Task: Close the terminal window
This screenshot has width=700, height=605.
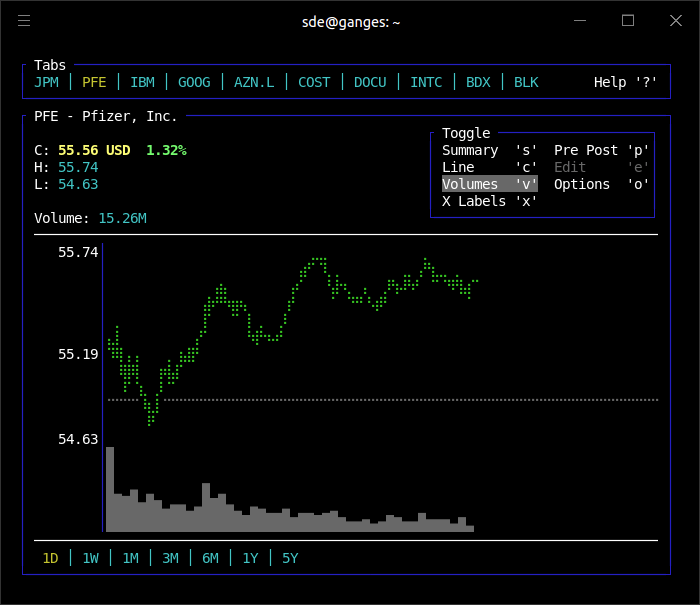Action: (676, 21)
